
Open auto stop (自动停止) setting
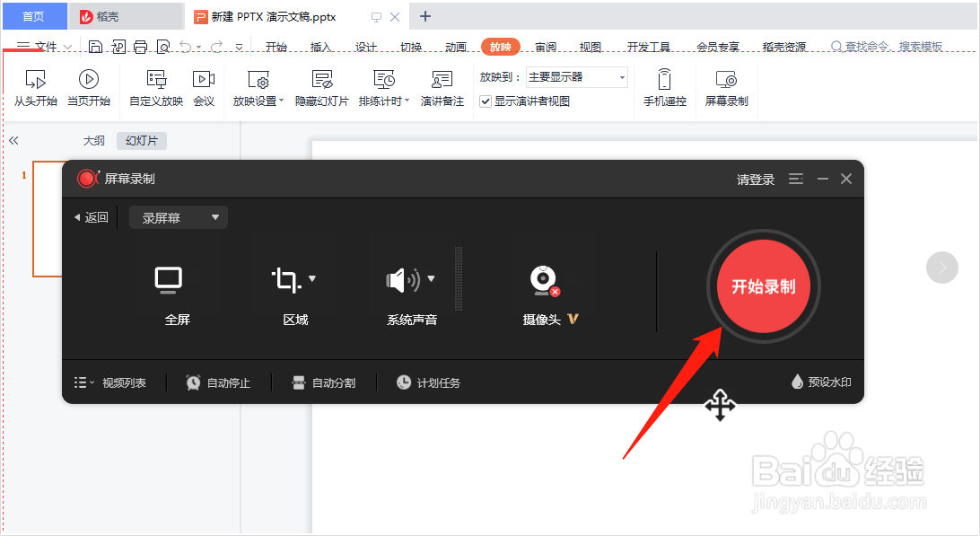218,382
